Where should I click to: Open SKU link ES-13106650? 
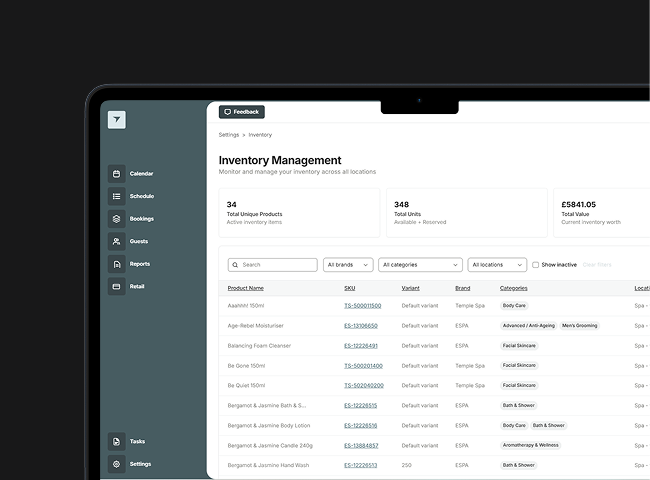click(x=361, y=326)
